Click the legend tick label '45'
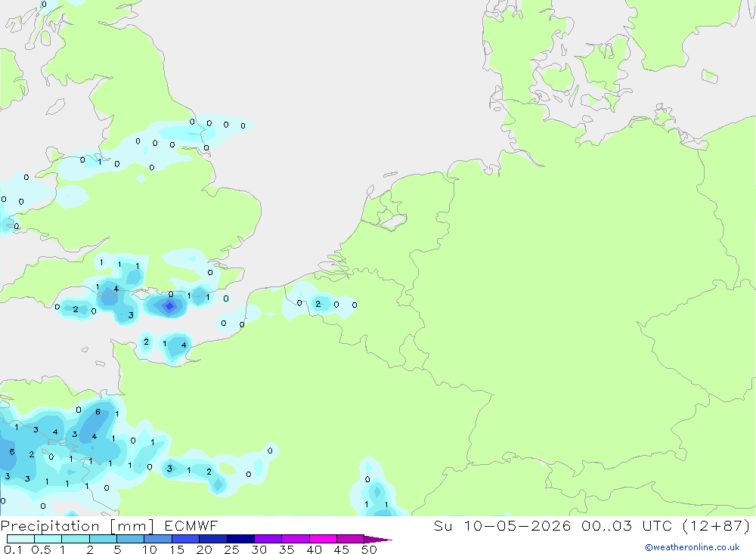This screenshot has width=756, height=554. coord(342,549)
